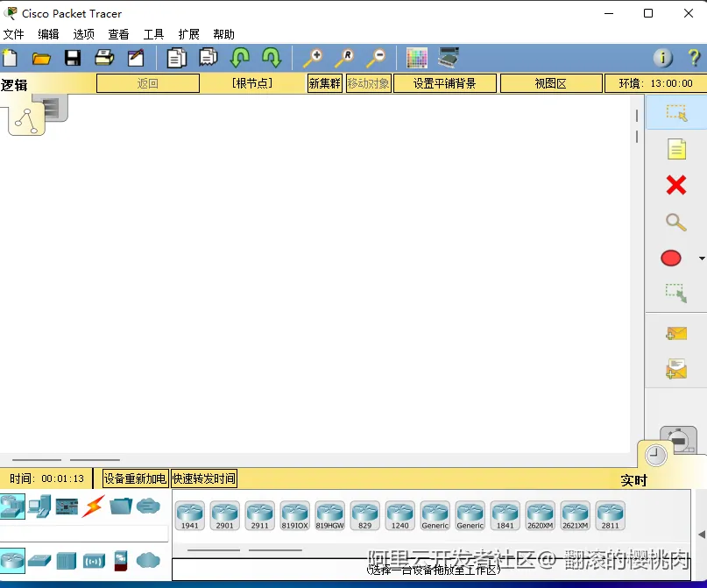707x588 pixels.
Task: Open the network information icon
Action: (x=663, y=58)
